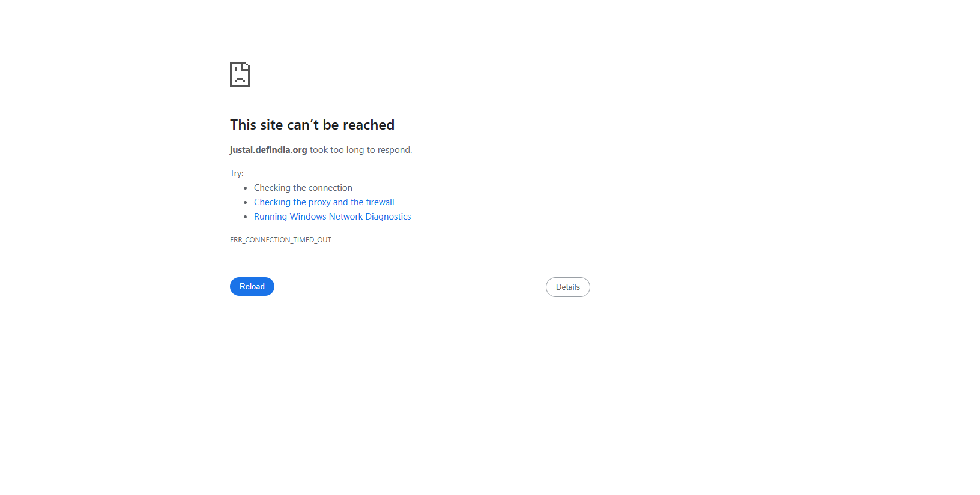
Task: Click the Checking the connection list item
Action: 303,188
